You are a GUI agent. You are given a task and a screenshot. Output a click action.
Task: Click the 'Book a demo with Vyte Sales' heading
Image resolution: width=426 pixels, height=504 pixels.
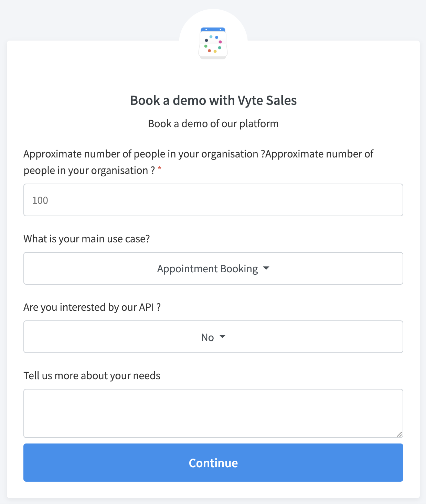click(213, 100)
